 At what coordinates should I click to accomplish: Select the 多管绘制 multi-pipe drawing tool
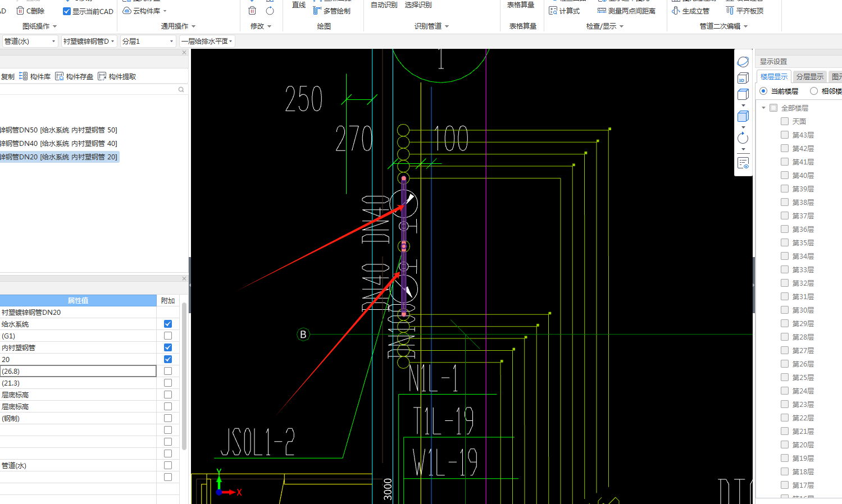tap(331, 11)
